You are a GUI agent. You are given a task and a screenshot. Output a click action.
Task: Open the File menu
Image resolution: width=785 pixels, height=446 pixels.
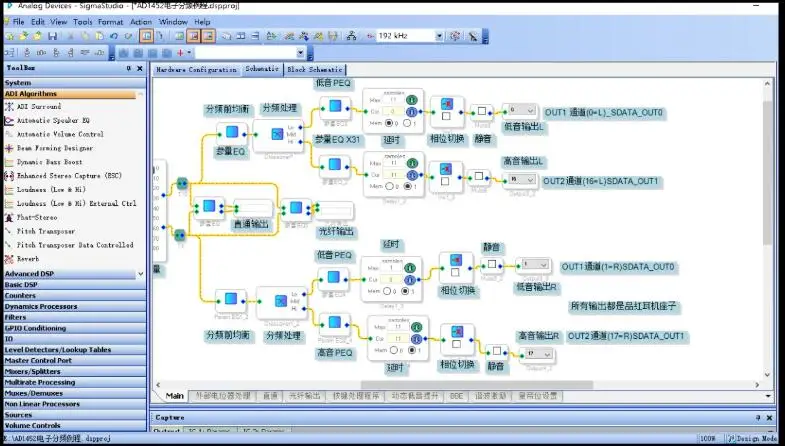(19, 22)
